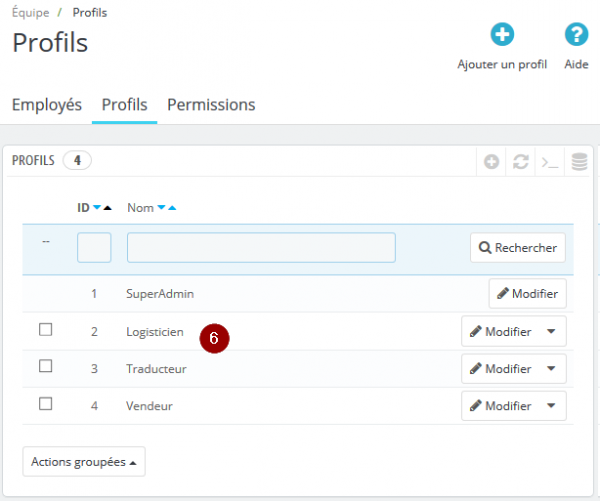Switch to the Employés tab
This screenshot has width=600, height=501.
pyautogui.click(x=47, y=105)
